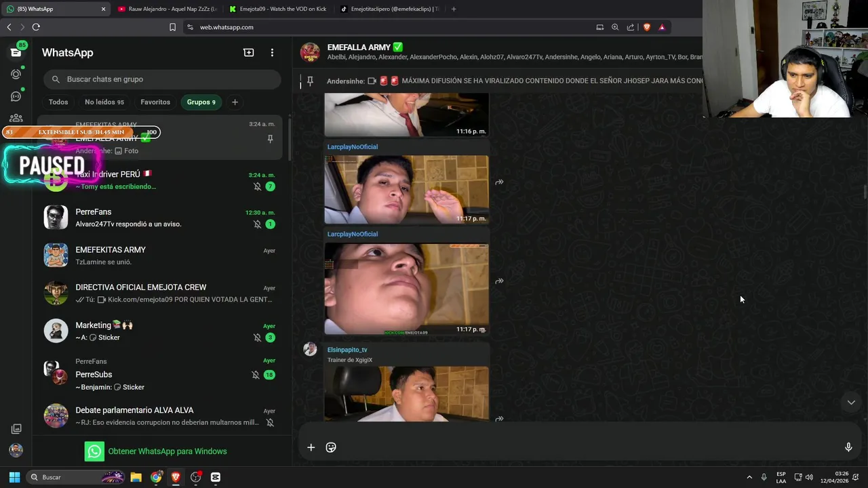Screen dimensions: 868x488
Task: Open the close-up face photo with kick watermark
Action: click(x=406, y=289)
